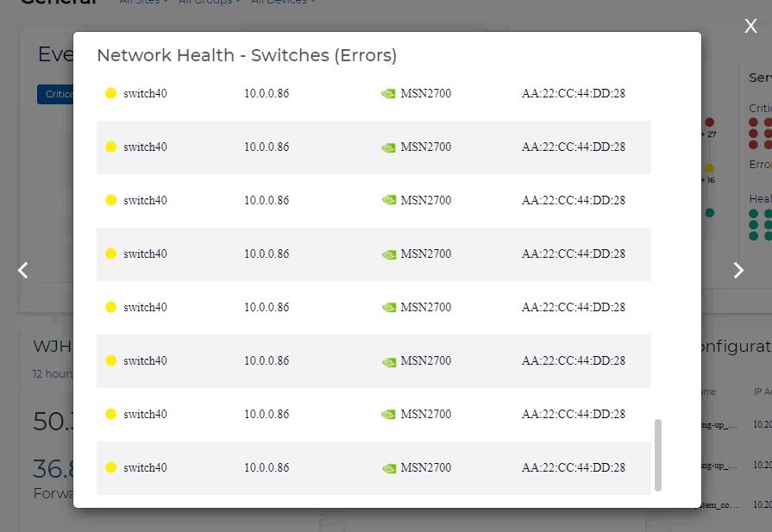
Task: Go to next panel with right arrow
Action: coord(738,270)
